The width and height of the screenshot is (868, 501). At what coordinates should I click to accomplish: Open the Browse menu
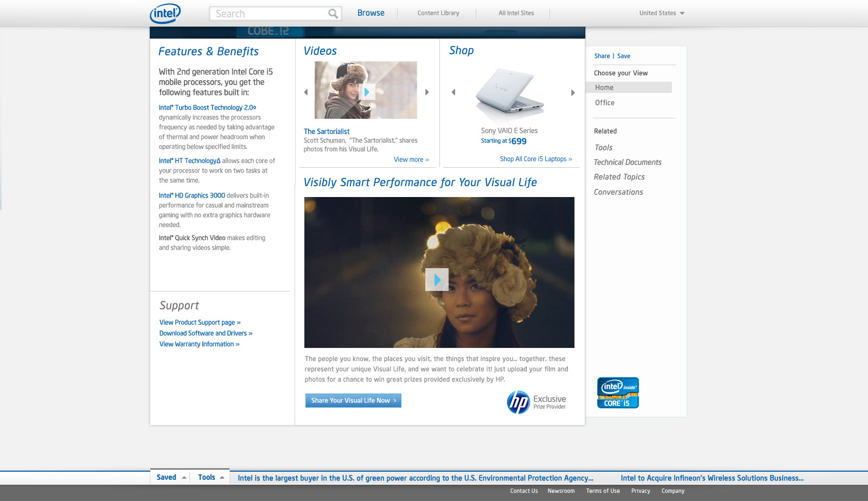pyautogui.click(x=371, y=13)
